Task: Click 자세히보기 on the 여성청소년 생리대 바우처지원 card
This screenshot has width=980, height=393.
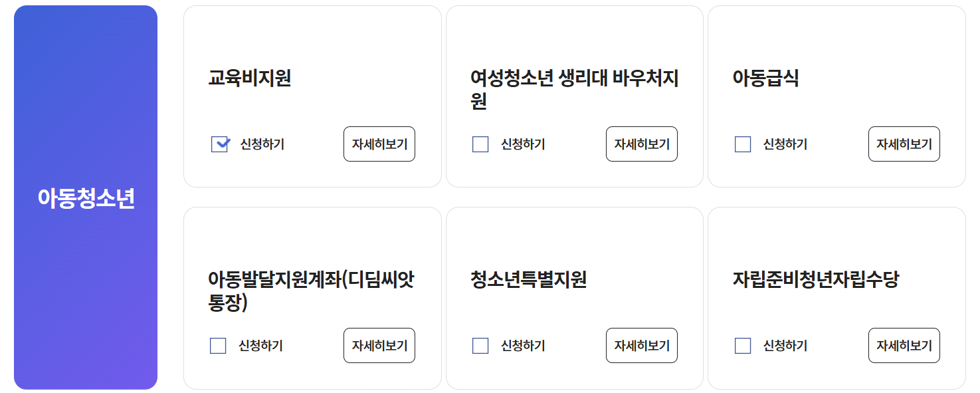Action: 641,144
